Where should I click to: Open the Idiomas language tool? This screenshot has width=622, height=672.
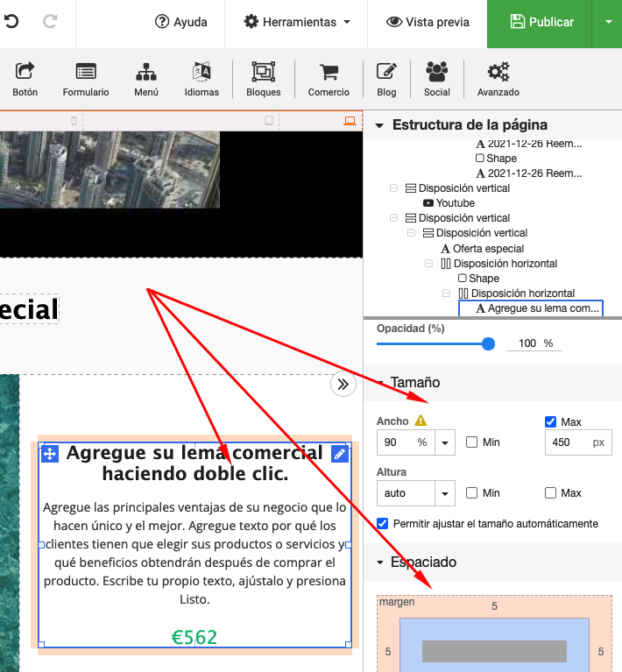tap(201, 79)
